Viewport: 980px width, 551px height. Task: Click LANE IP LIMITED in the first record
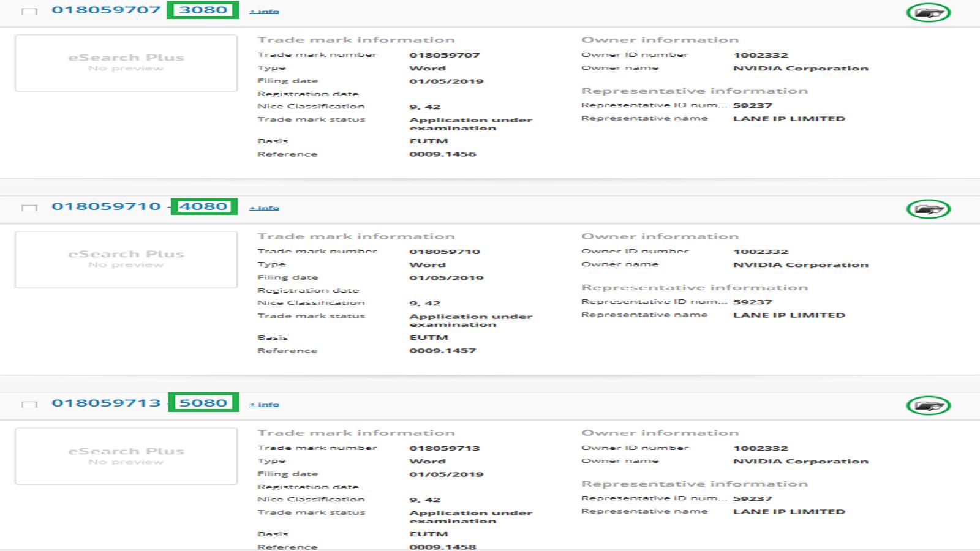click(x=789, y=119)
